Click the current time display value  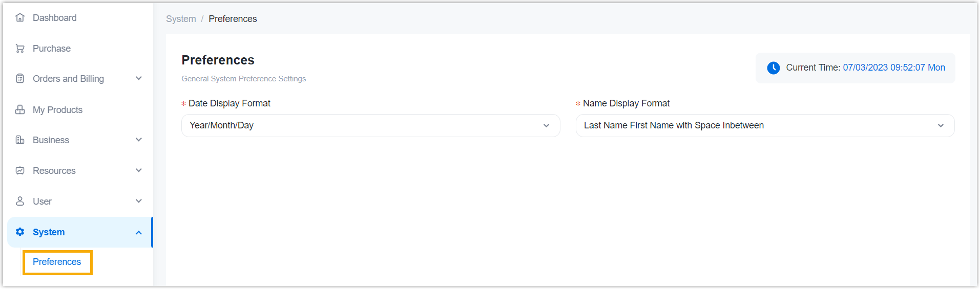[x=893, y=68]
